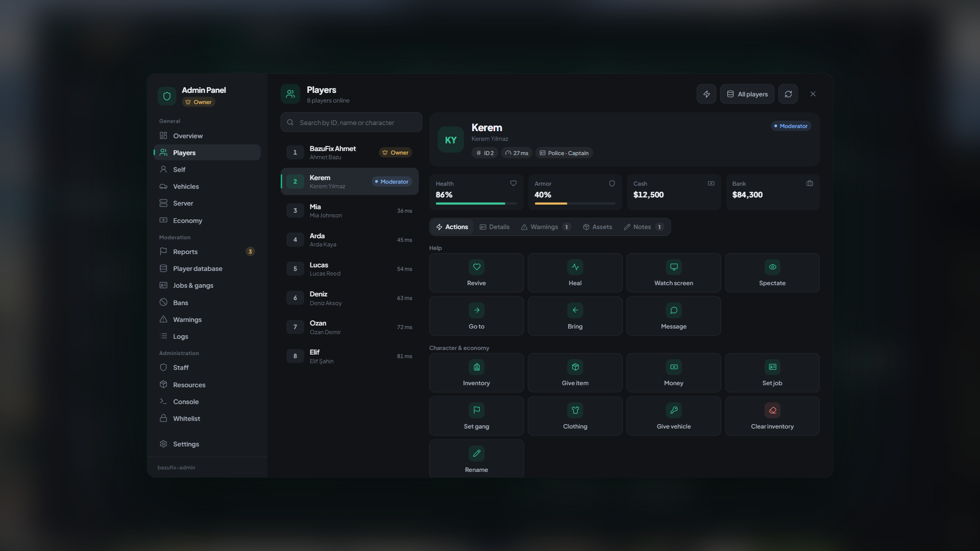980x551 pixels.
Task: Click the Set gang action
Action: coord(476,416)
